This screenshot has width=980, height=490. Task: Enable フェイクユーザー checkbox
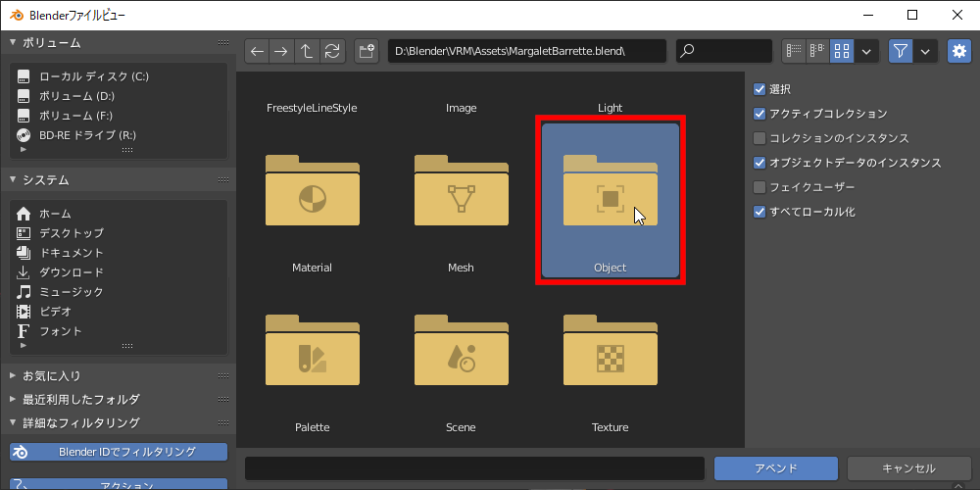(759, 187)
